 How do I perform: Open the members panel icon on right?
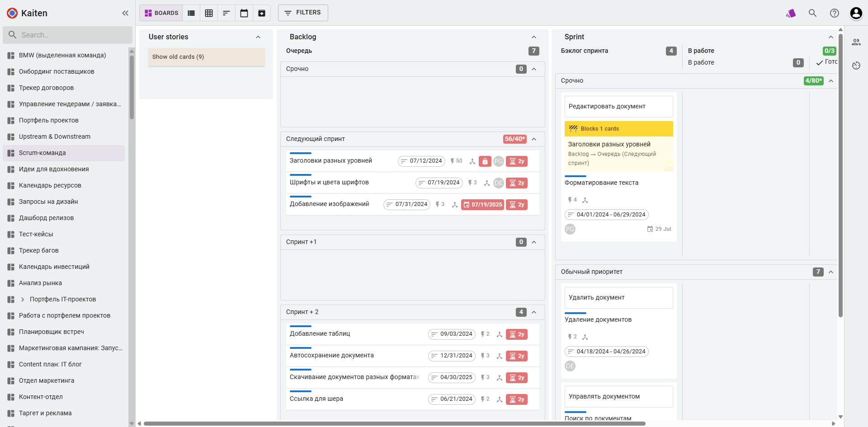(856, 42)
